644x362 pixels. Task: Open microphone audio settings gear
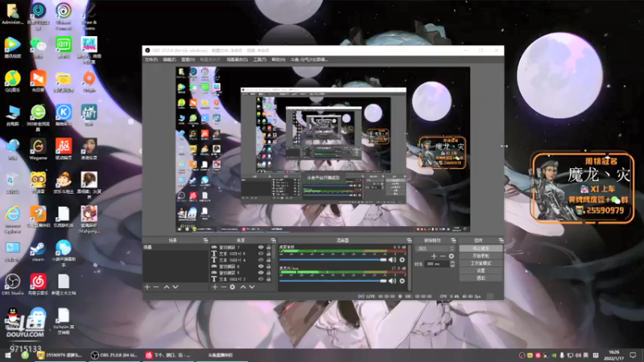pyautogui.click(x=402, y=281)
